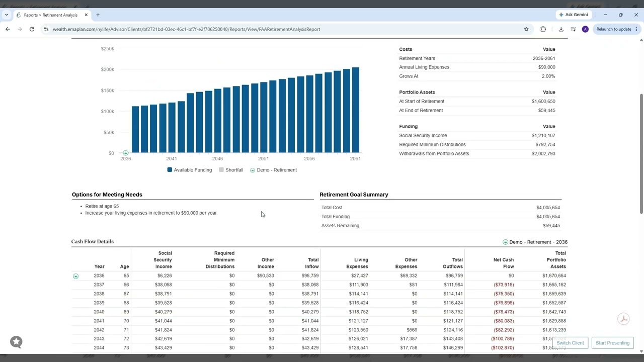Reload the retirement analysis page

(x=32, y=29)
